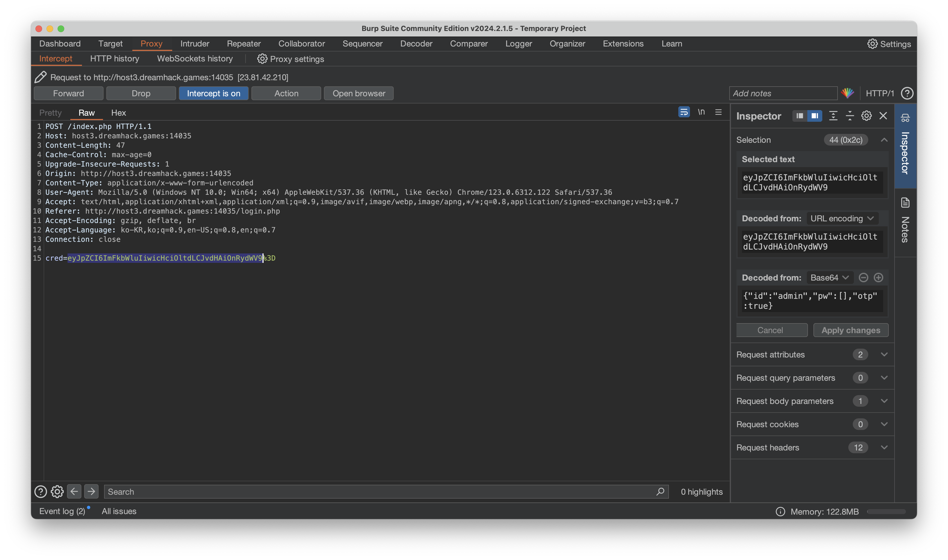Open the URL encoding dropdown
948x560 pixels.
point(842,219)
